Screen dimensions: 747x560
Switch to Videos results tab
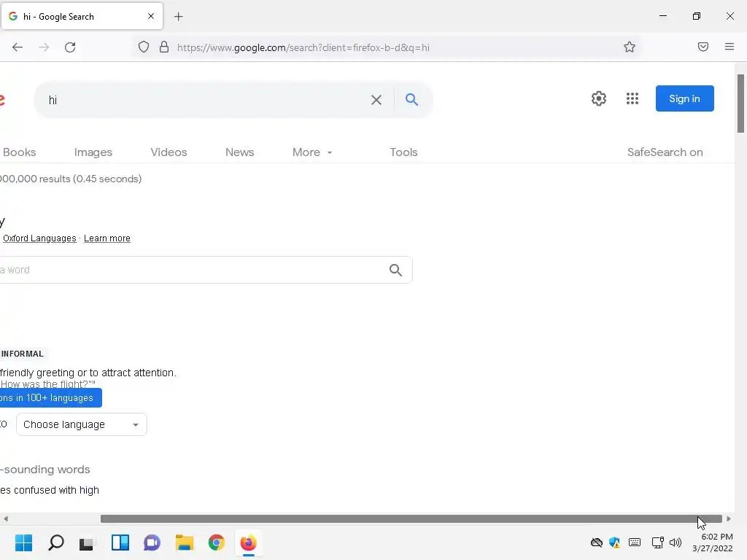pyautogui.click(x=169, y=152)
